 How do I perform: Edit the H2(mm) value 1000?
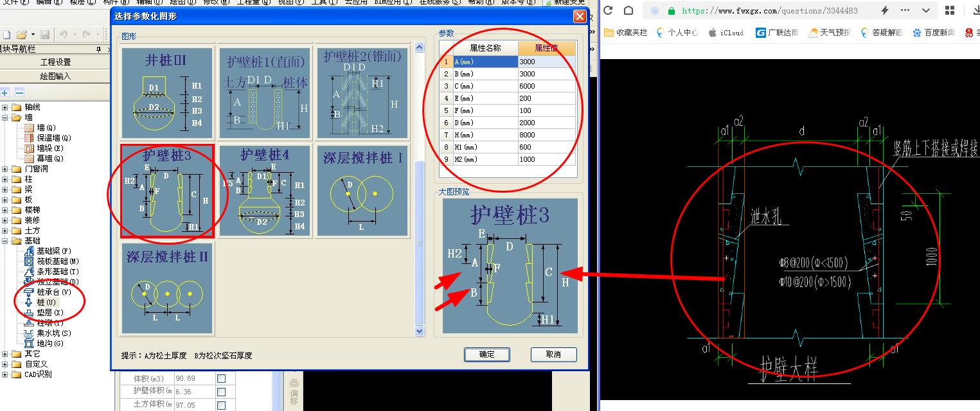(546, 159)
